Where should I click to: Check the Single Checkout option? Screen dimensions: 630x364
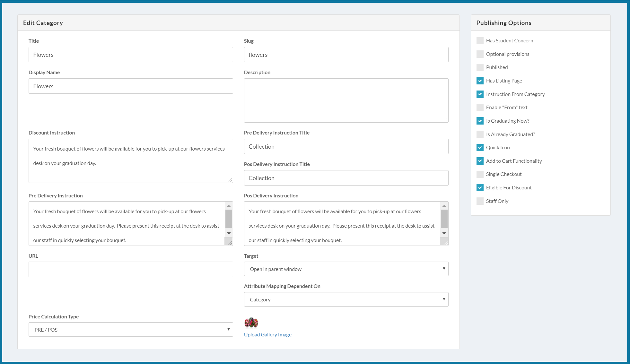pyautogui.click(x=480, y=174)
